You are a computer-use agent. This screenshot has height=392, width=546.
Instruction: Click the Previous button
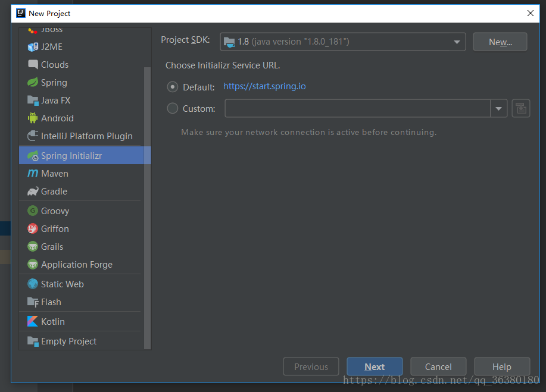click(311, 366)
